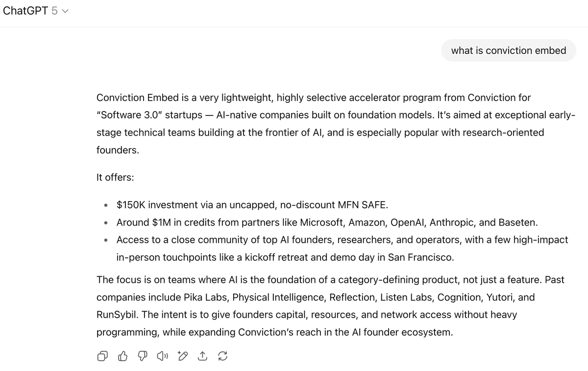Screen dimensions: 588x371
Task: Regenerate the response with the circular arrows icon
Action: (222, 356)
